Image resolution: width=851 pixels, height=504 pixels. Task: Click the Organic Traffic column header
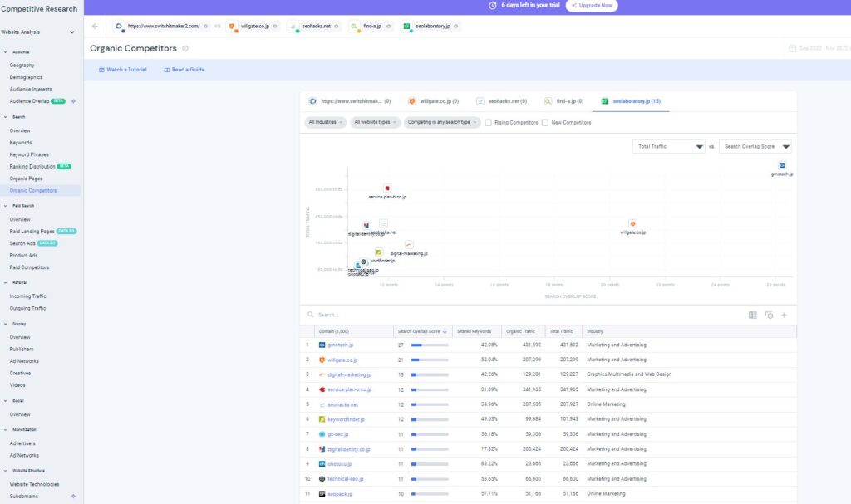pyautogui.click(x=520, y=331)
